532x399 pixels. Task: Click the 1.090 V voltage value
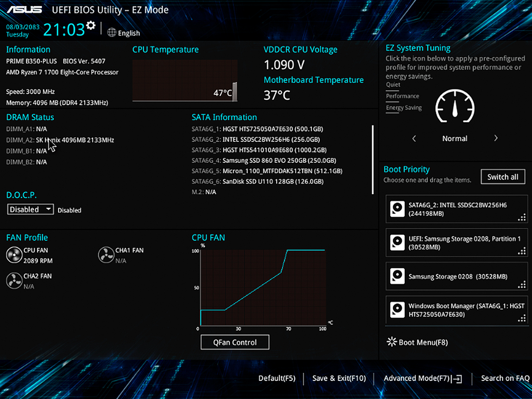[284, 65]
